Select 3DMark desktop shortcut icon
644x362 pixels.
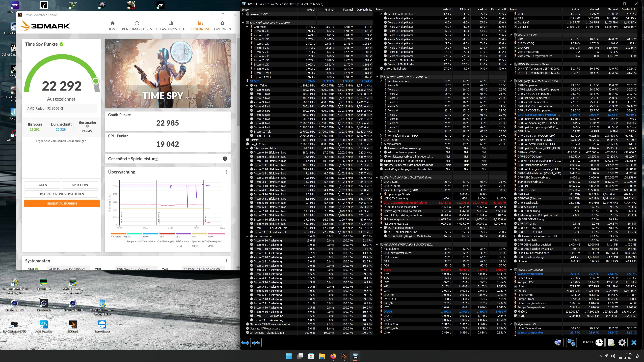click(x=73, y=326)
